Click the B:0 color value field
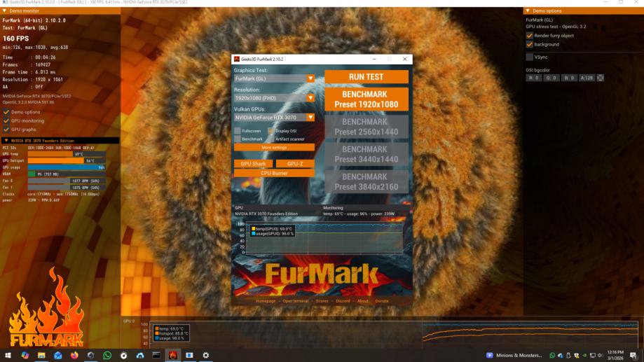The height and width of the screenshot is (362, 644). point(569,78)
